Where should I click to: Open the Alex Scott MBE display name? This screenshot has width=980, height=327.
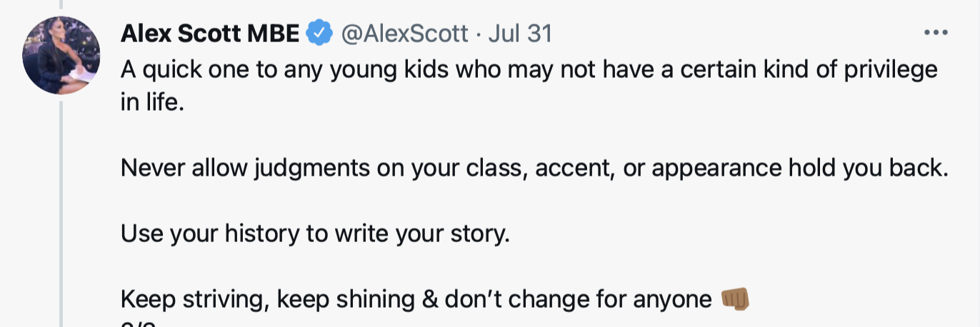pos(210,33)
